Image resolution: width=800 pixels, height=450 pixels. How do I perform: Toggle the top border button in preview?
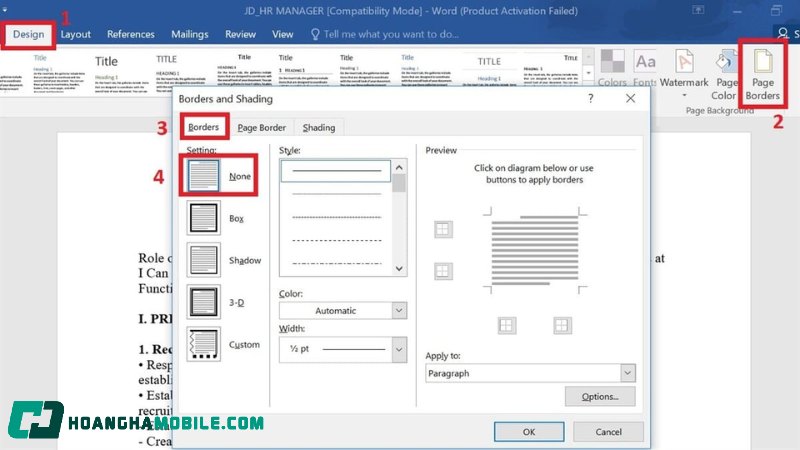point(443,230)
